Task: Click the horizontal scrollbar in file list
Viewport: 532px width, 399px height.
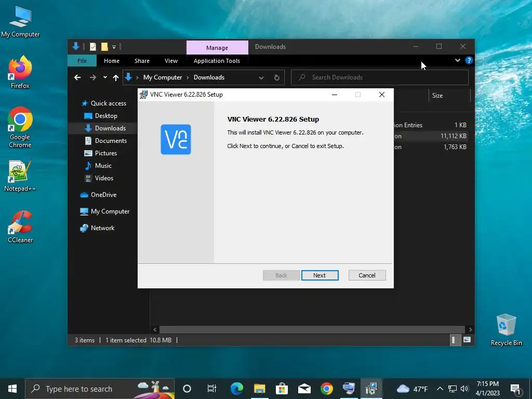Action: (x=312, y=329)
